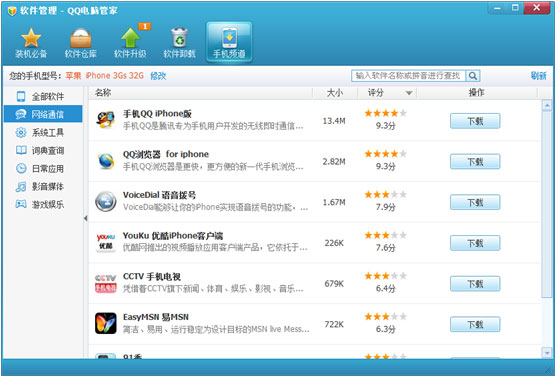
Task: Click the scrollbar down arrow
Action: click(547, 352)
